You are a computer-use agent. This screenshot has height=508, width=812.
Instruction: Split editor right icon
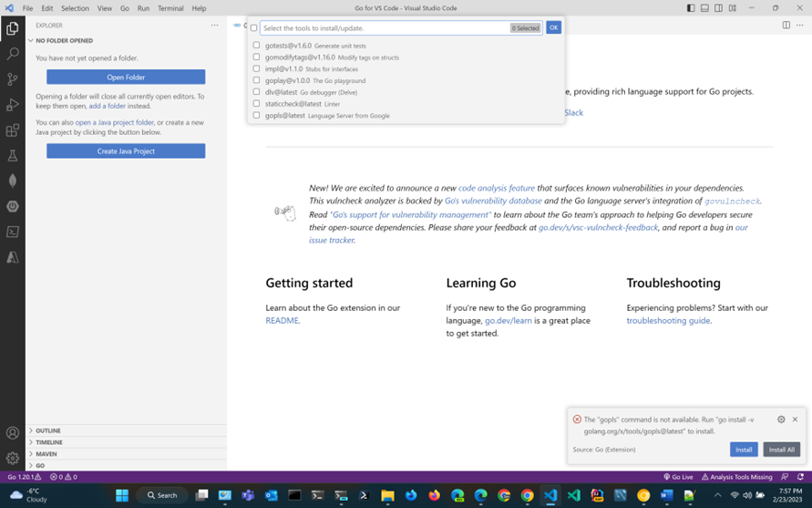coord(786,25)
